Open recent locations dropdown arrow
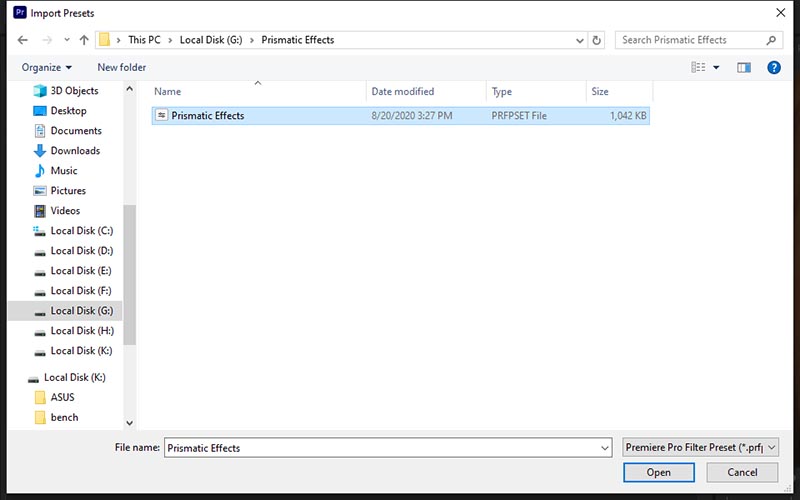Screen dimensions: 800x500 point(67,40)
